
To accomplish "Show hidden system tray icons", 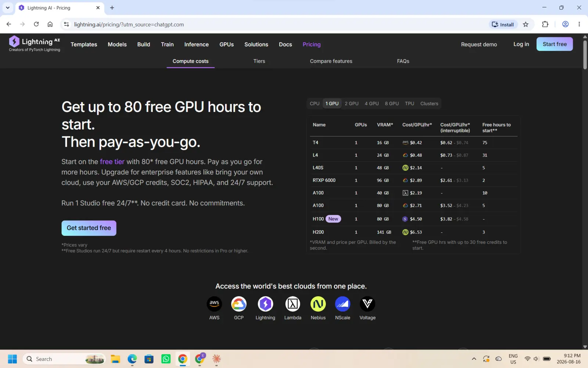I will [x=474, y=359].
